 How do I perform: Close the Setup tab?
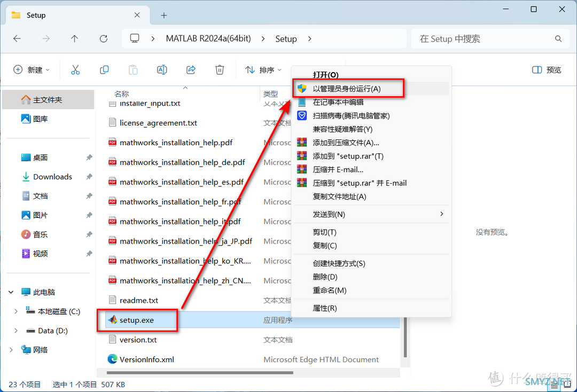(137, 15)
